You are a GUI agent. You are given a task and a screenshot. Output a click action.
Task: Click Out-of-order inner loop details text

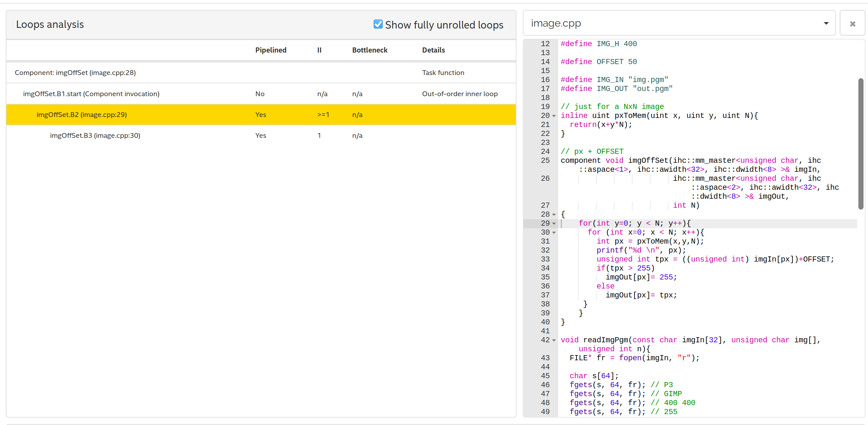point(460,94)
